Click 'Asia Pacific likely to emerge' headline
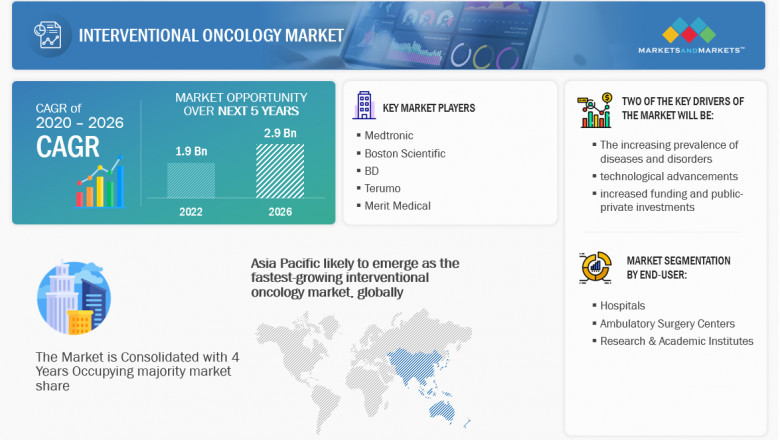The image size is (780, 440). [x=355, y=277]
